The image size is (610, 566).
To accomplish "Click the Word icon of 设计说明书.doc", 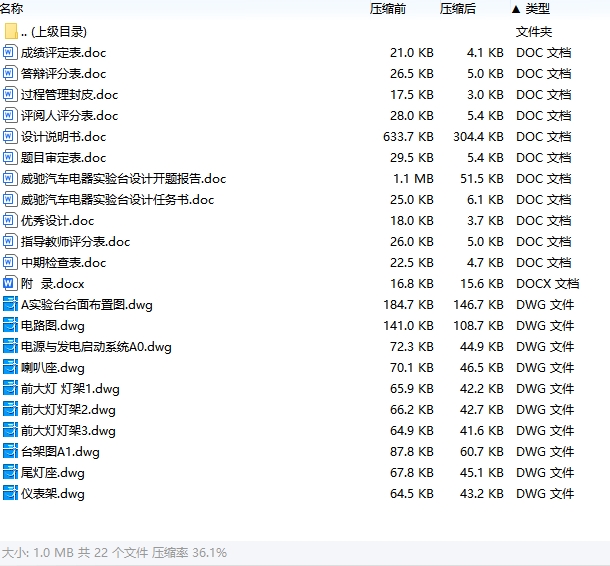I will 10,137.
